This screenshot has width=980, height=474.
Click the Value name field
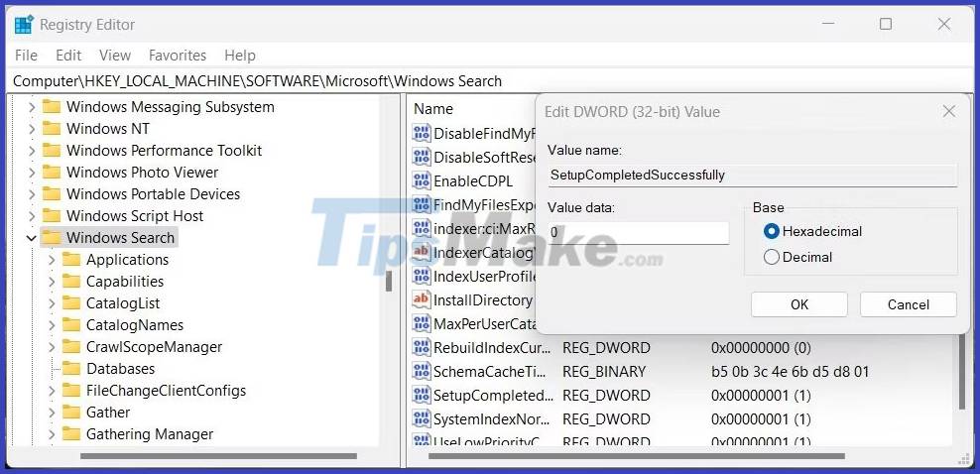click(753, 175)
